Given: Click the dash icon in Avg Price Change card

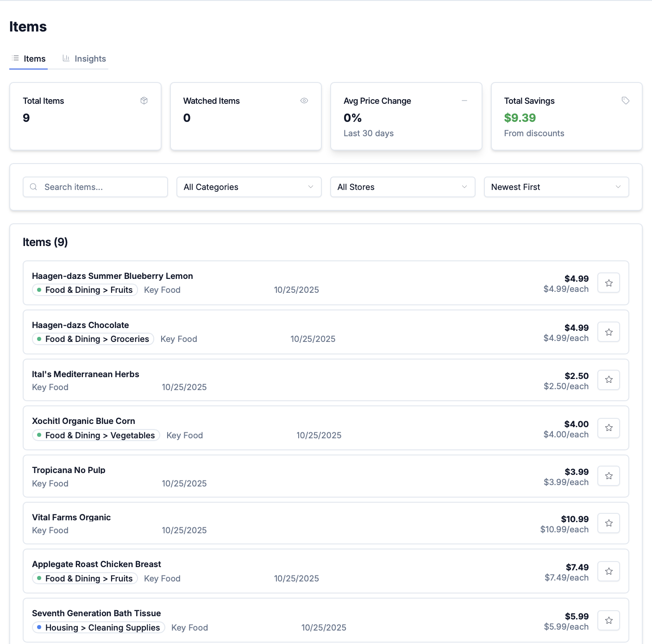Looking at the screenshot, I should coord(464,101).
